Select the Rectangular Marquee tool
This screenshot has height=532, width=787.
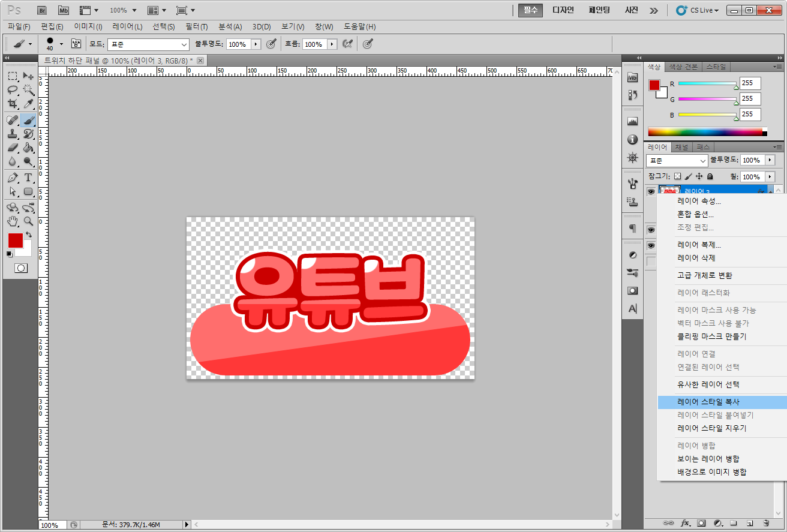click(x=13, y=76)
